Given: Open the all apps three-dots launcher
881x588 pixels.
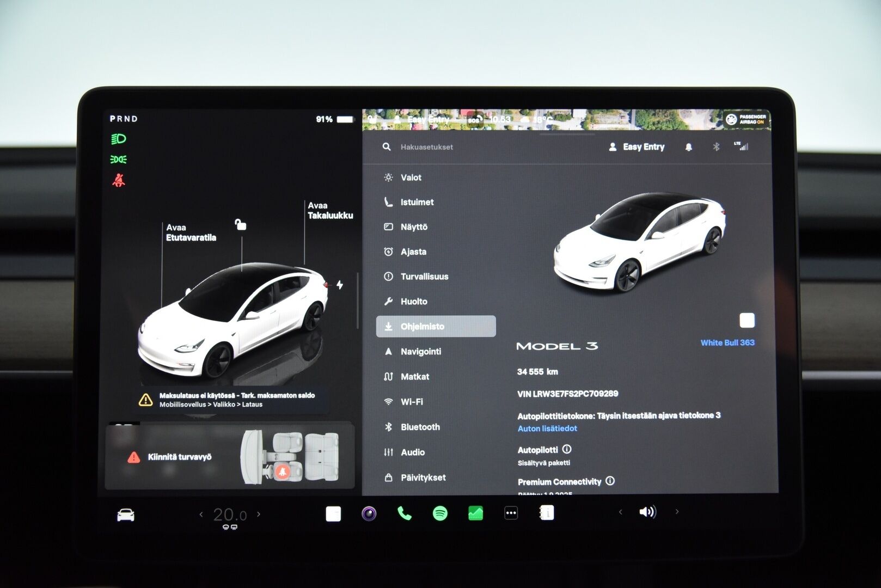Looking at the screenshot, I should click(511, 513).
